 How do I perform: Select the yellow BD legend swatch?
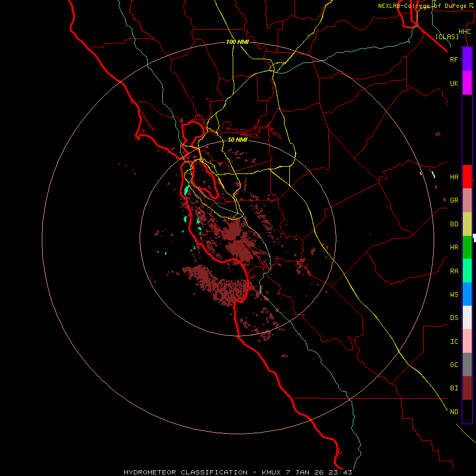click(x=467, y=224)
